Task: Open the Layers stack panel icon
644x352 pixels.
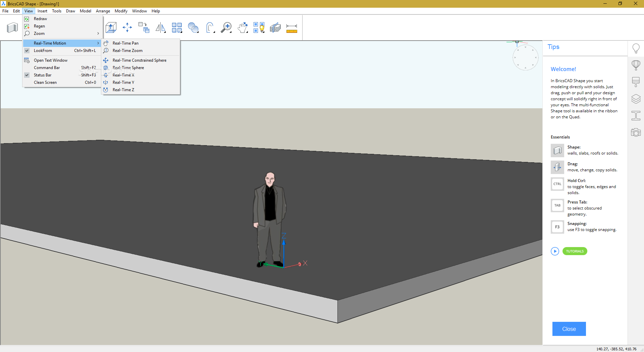Action: click(x=636, y=99)
